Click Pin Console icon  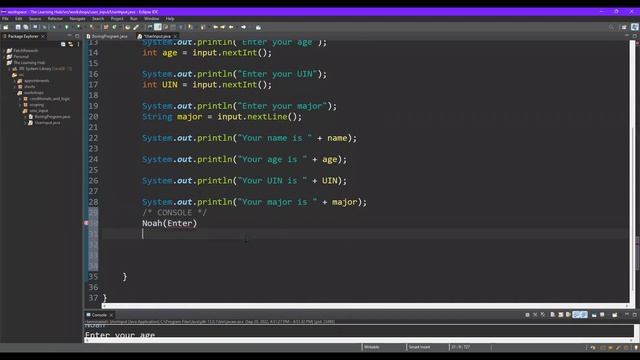click(x=594, y=315)
